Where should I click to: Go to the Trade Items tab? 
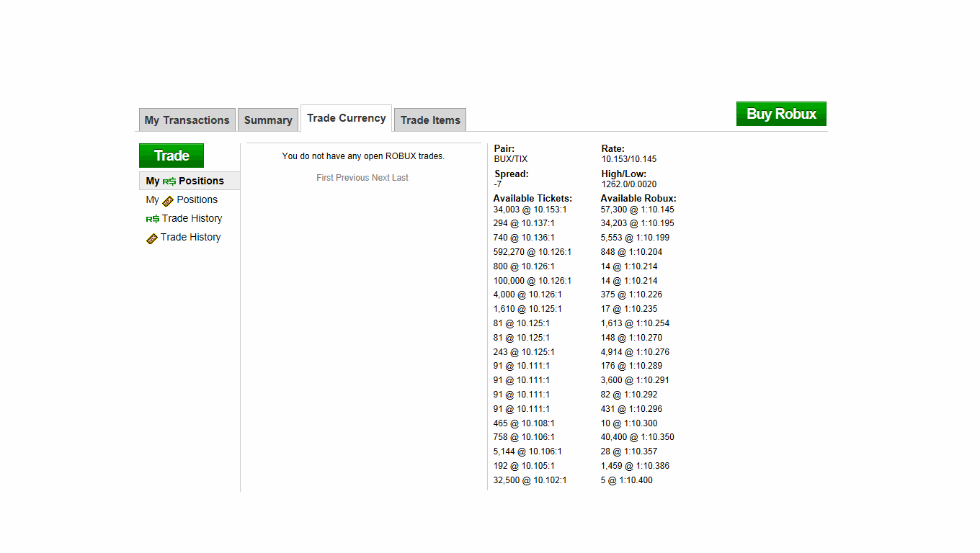point(430,120)
